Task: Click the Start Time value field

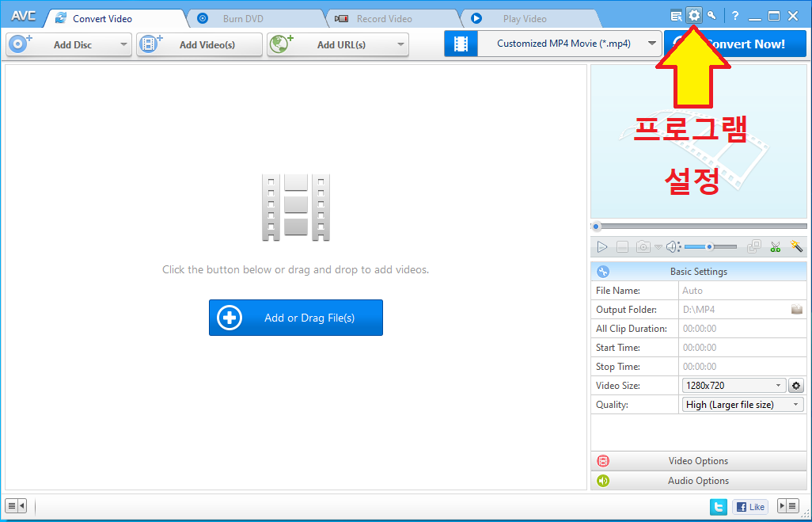Action: 742,347
